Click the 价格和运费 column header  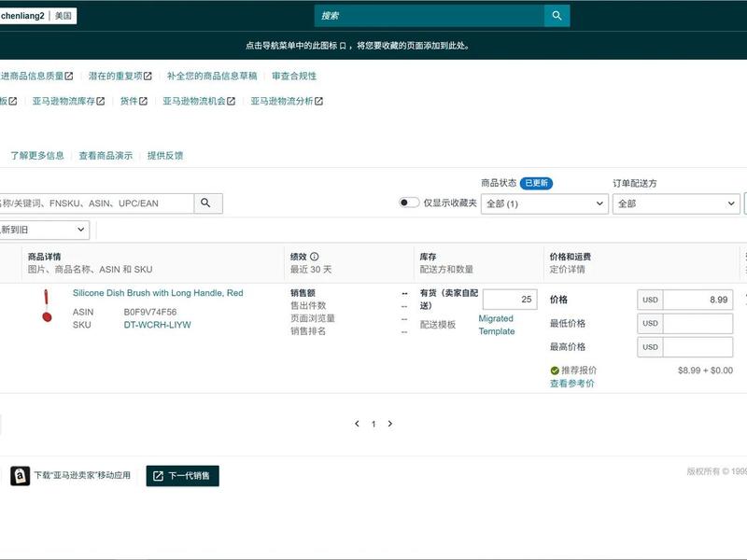(x=571, y=257)
